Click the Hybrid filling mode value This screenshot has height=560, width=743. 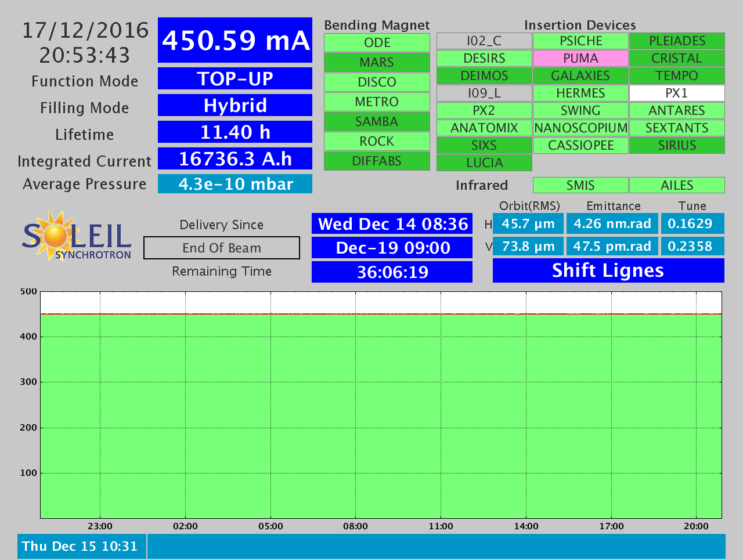(x=235, y=105)
